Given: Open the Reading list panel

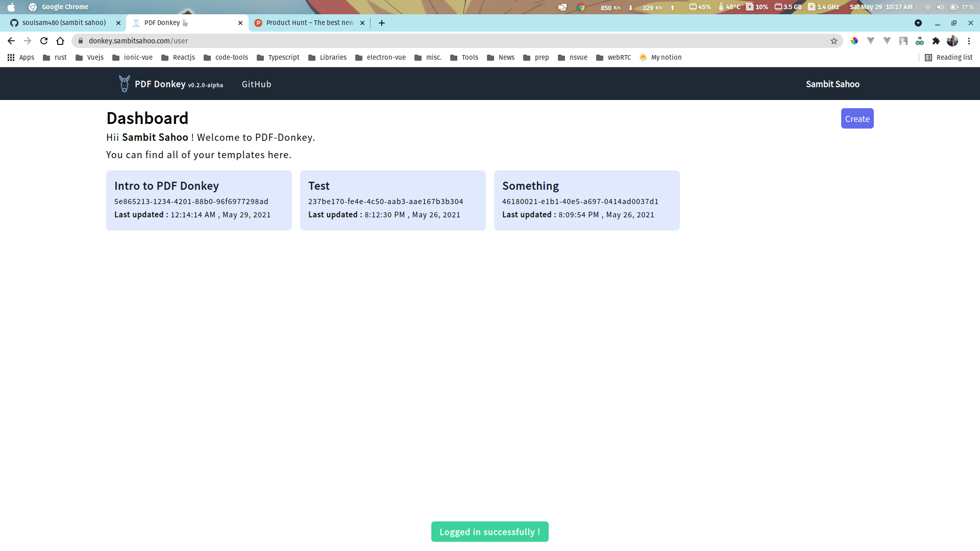Looking at the screenshot, I should [x=948, y=57].
